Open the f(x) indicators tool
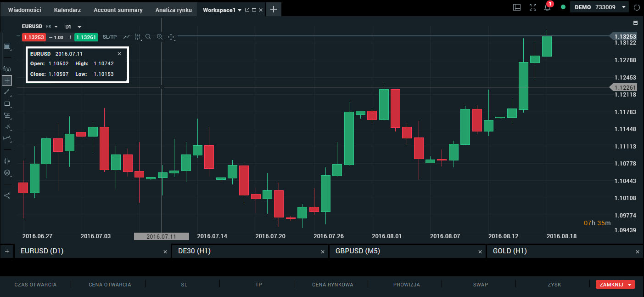Image resolution: width=644 pixels, height=297 pixels. coord(7,69)
